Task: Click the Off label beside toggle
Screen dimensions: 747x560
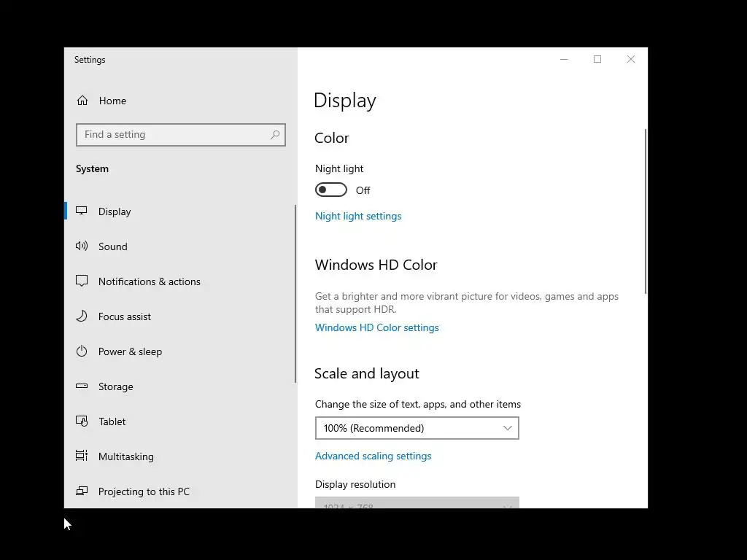Action: (x=363, y=190)
